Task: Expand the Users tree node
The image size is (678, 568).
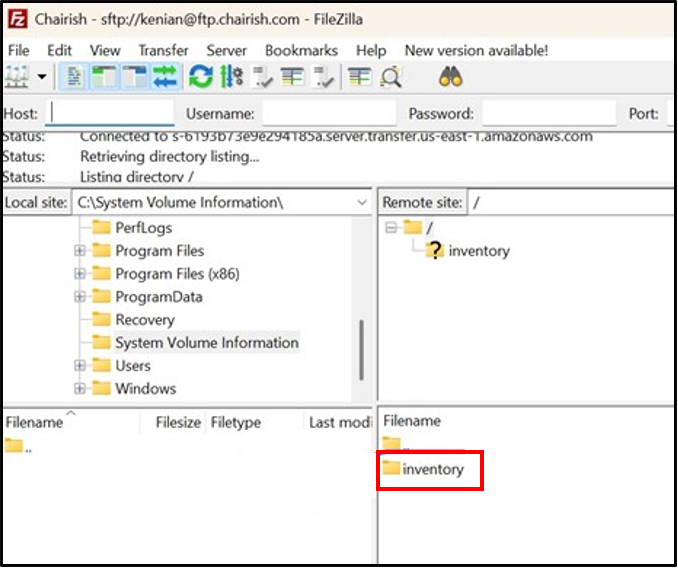Action: pyautogui.click(x=80, y=366)
